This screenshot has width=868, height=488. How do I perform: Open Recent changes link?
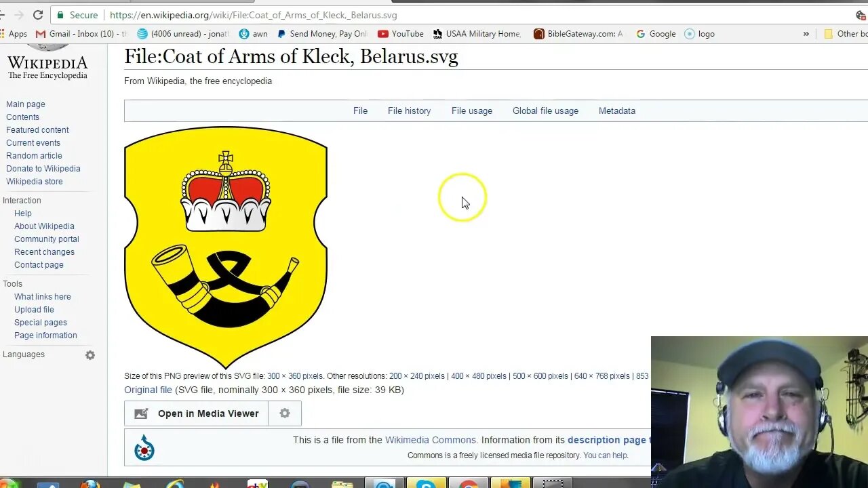click(x=44, y=252)
